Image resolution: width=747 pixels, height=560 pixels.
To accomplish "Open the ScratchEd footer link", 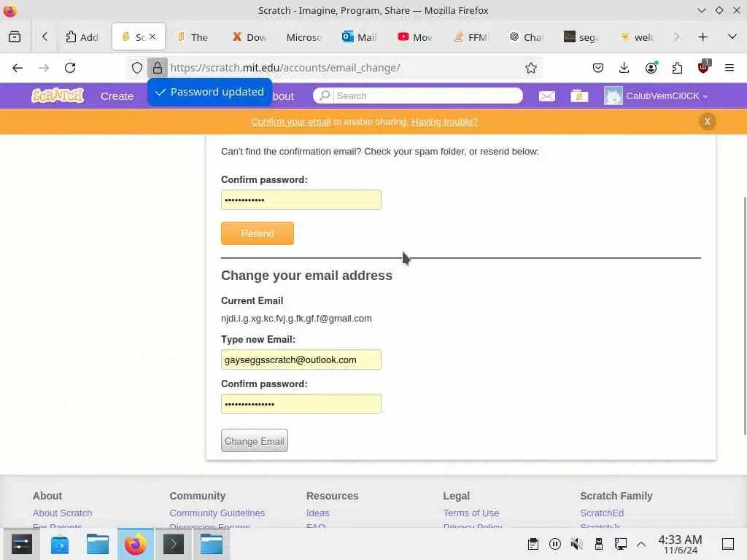I will (x=602, y=513).
